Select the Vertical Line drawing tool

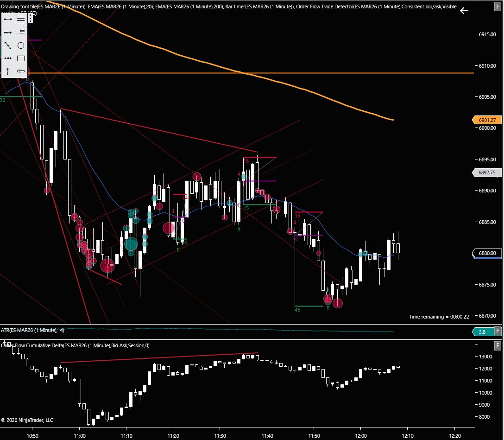tap(7, 71)
